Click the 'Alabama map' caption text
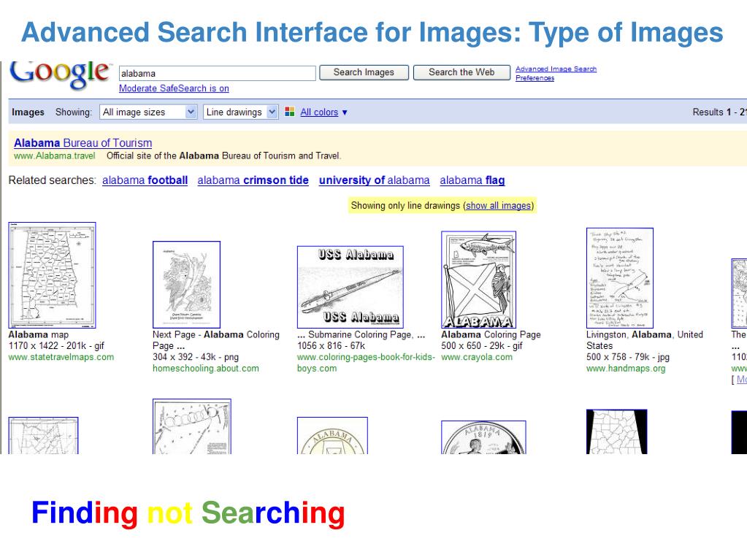 click(x=39, y=335)
